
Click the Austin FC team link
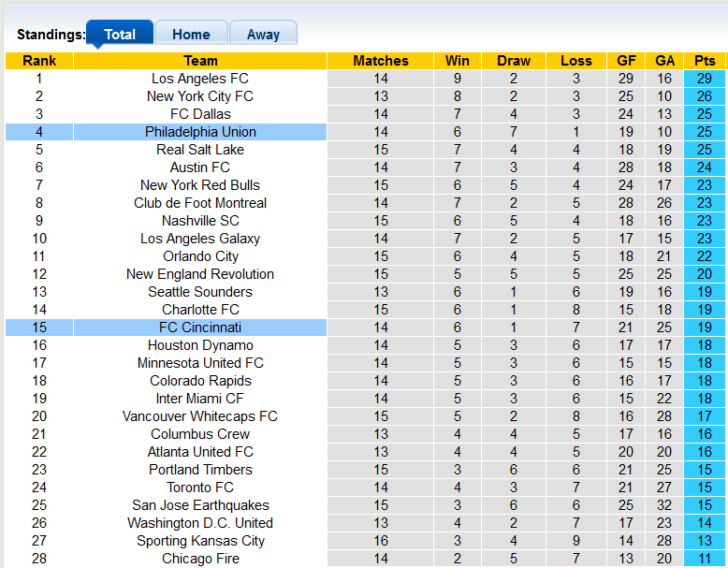click(200, 167)
